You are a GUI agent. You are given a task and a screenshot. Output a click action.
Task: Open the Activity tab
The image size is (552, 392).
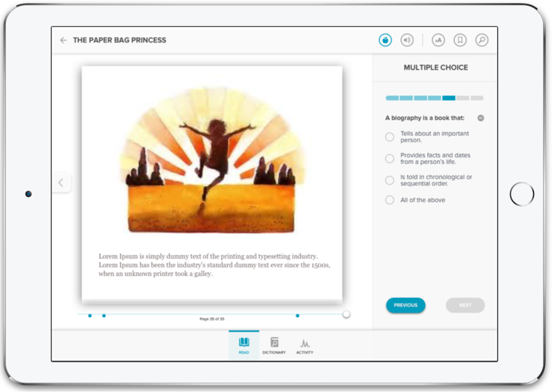click(304, 346)
